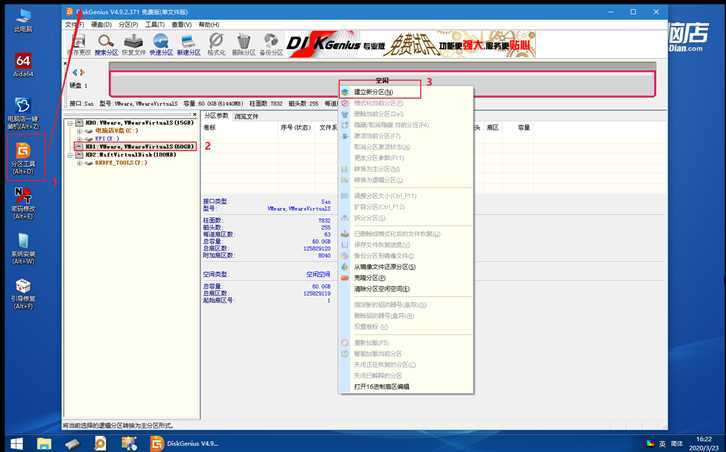Open the 帮助(H) menu
The height and width of the screenshot is (452, 726).
pyautogui.click(x=208, y=25)
